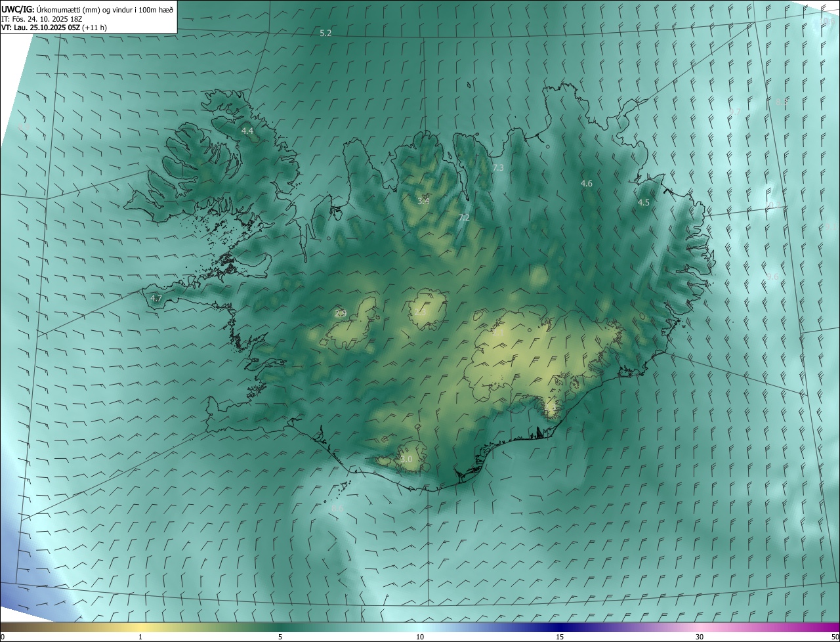Click the legend tick label 1
840x642 pixels.
(x=140, y=637)
